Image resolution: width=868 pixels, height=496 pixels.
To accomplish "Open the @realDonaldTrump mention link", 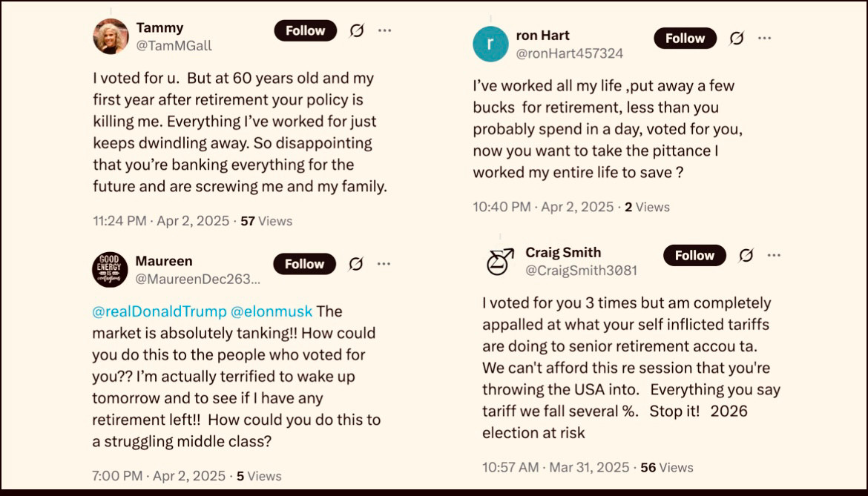I will 160,311.
